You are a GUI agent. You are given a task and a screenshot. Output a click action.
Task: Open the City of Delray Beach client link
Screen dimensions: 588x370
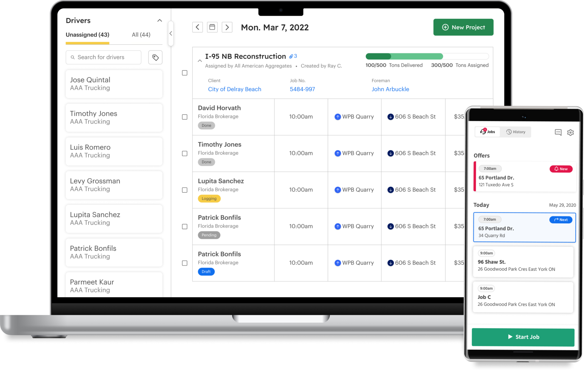tap(235, 89)
